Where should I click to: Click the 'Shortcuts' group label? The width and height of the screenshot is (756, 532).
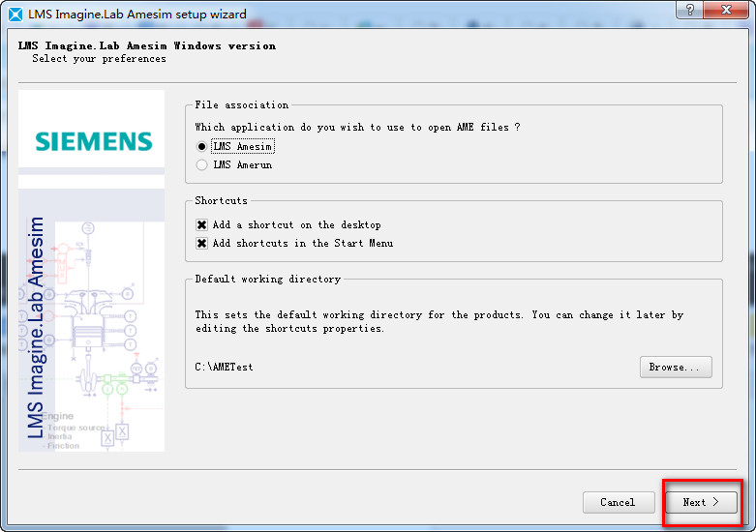[x=221, y=200]
